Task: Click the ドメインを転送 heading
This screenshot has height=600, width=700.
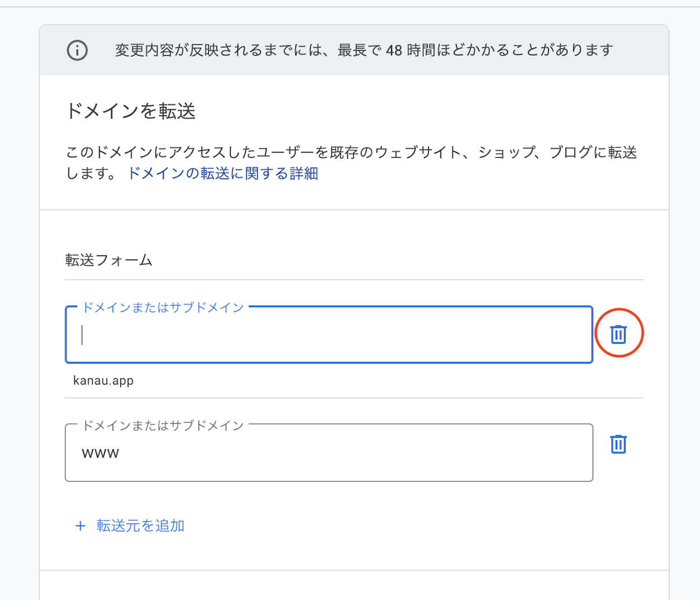Action: (x=131, y=111)
